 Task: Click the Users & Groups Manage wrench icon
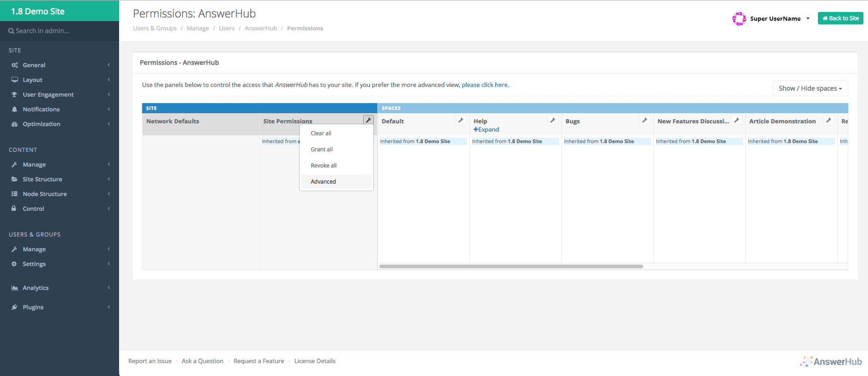15,249
